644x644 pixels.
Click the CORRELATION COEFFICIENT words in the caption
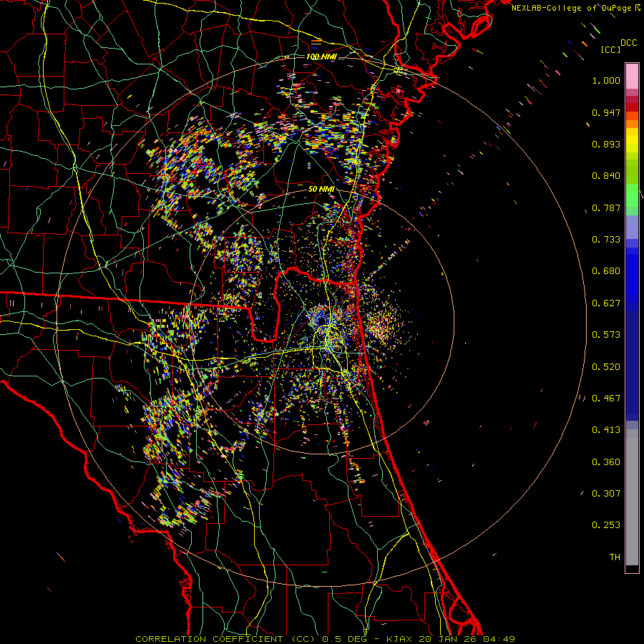[210, 639]
